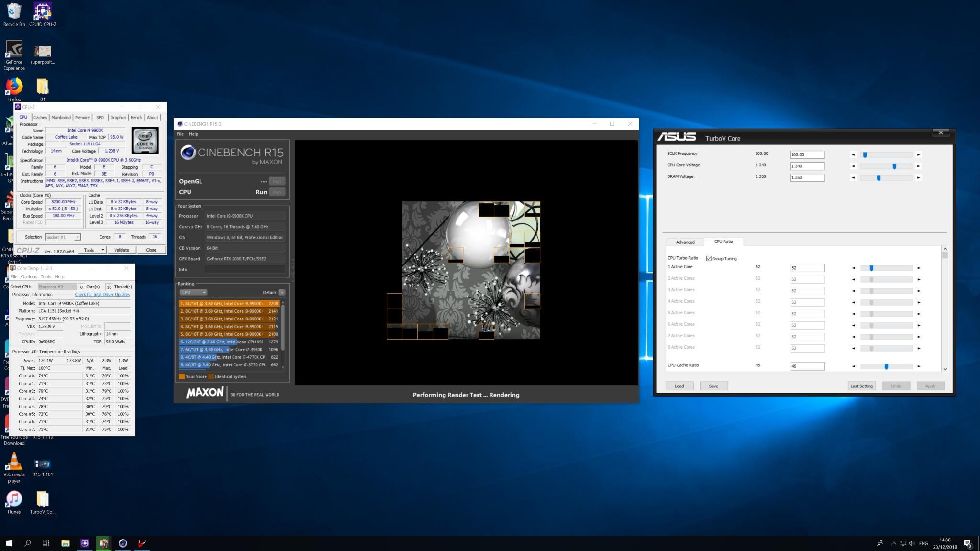Switch to Cinebench on the taskbar
The height and width of the screenshot is (551, 980).
[x=123, y=543]
